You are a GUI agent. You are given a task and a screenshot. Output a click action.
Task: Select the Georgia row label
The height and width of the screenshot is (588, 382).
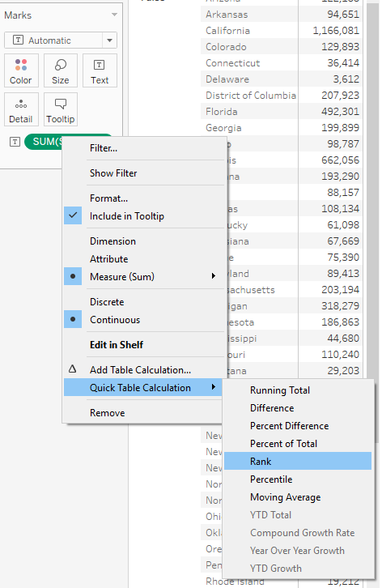point(223,128)
